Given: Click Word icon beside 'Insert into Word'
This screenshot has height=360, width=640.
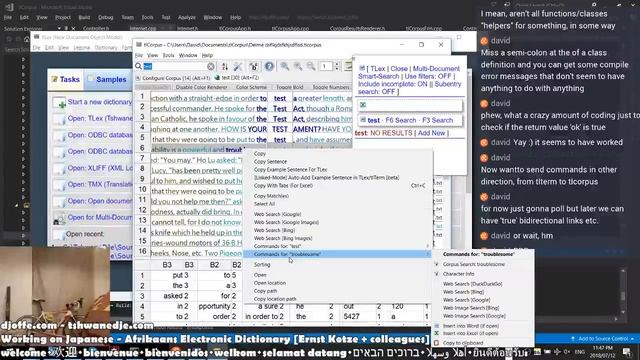Looking at the screenshot, I should (x=436, y=326).
